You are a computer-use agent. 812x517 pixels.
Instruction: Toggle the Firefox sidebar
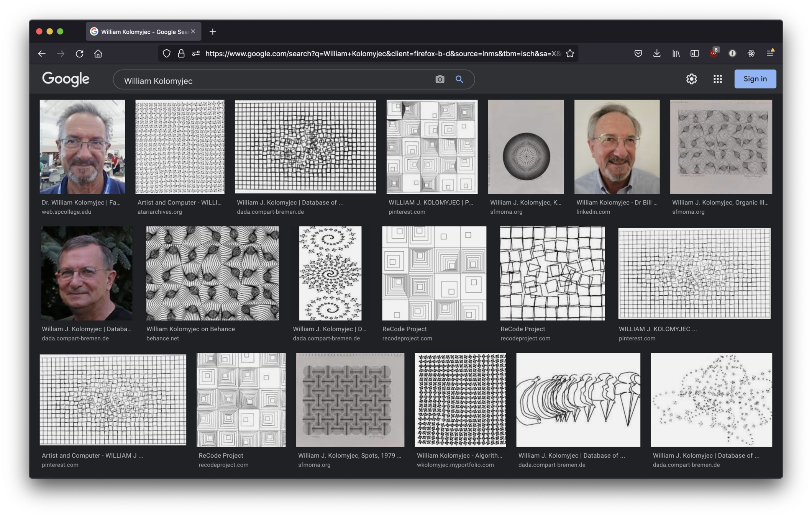tap(694, 54)
